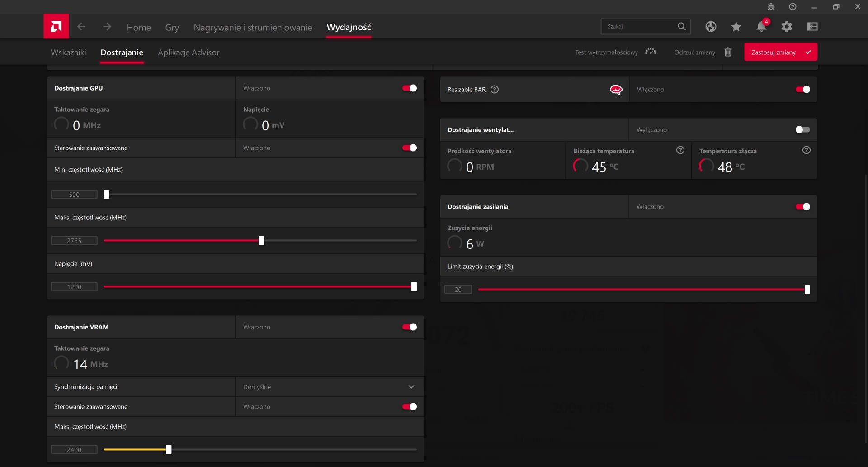Click Limit zużycia energii slider handle
868x467 pixels.
807,290
